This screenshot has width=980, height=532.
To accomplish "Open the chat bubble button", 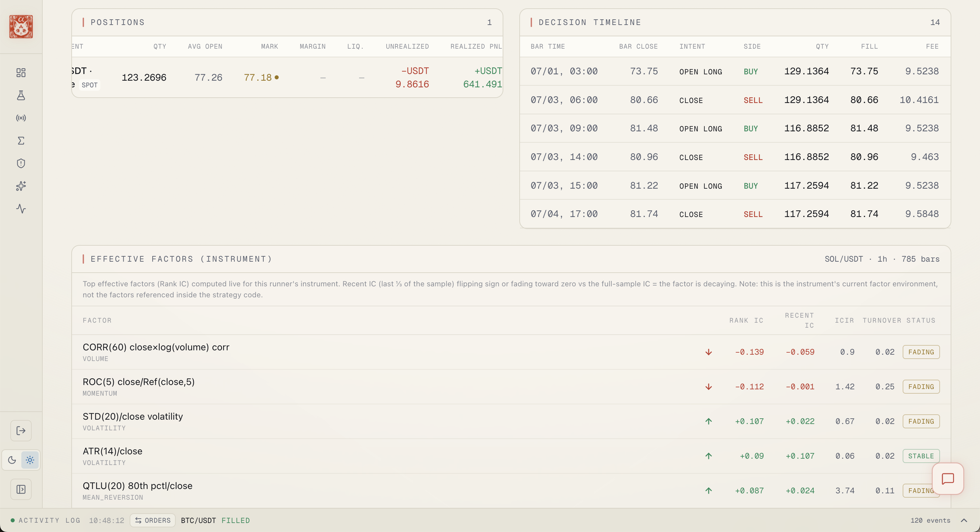I will tap(948, 479).
